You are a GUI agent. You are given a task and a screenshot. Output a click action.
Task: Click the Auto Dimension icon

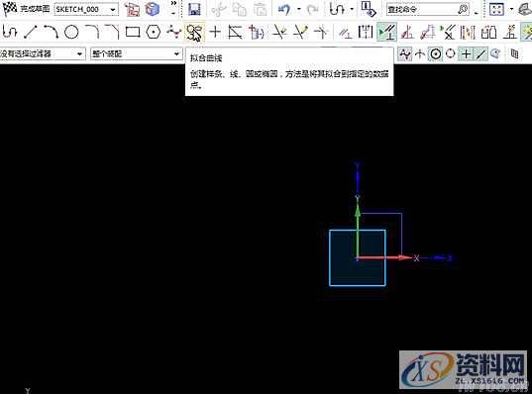pyautogui.click(x=428, y=33)
